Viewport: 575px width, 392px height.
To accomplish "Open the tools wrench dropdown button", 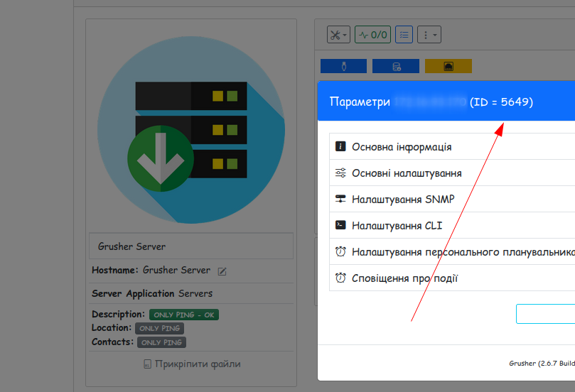I will [338, 35].
